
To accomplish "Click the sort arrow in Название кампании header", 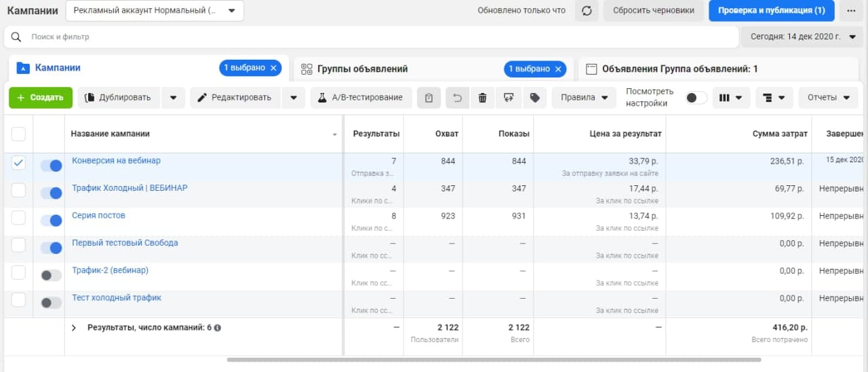I will click(x=334, y=134).
